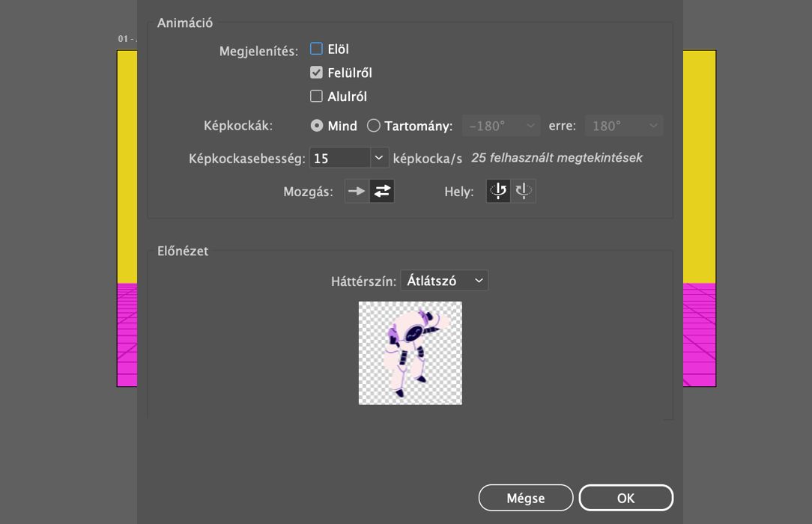Select the second Hely rotation icon
The width and height of the screenshot is (812, 524).
tap(524, 191)
